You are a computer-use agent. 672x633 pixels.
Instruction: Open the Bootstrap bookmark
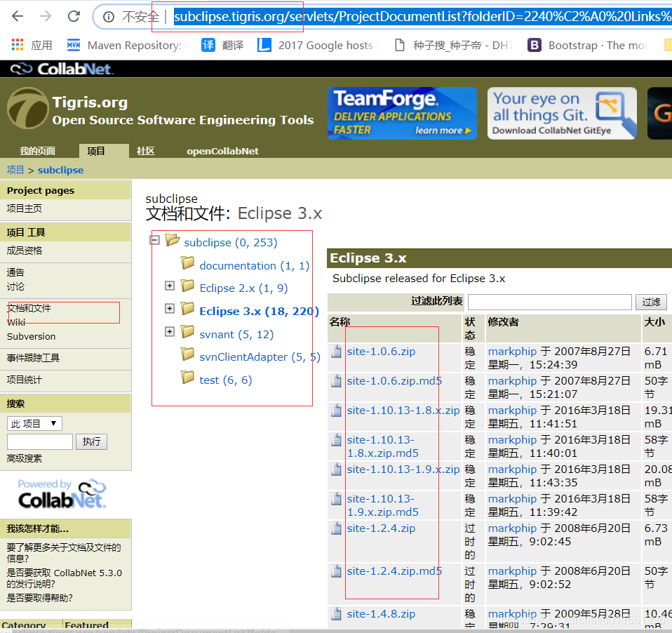click(x=588, y=45)
